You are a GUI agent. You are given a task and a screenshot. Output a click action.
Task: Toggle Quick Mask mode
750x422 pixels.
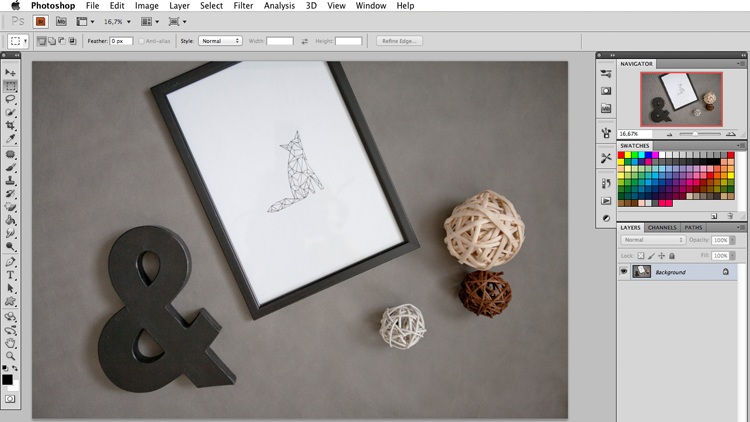click(x=10, y=399)
